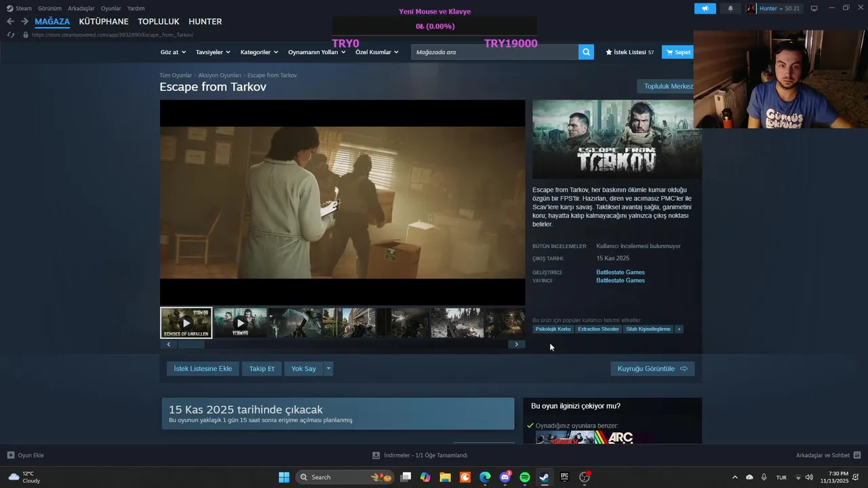Open Yok Say dropdown arrow
Screen dimensions: 868x488
[328, 369]
